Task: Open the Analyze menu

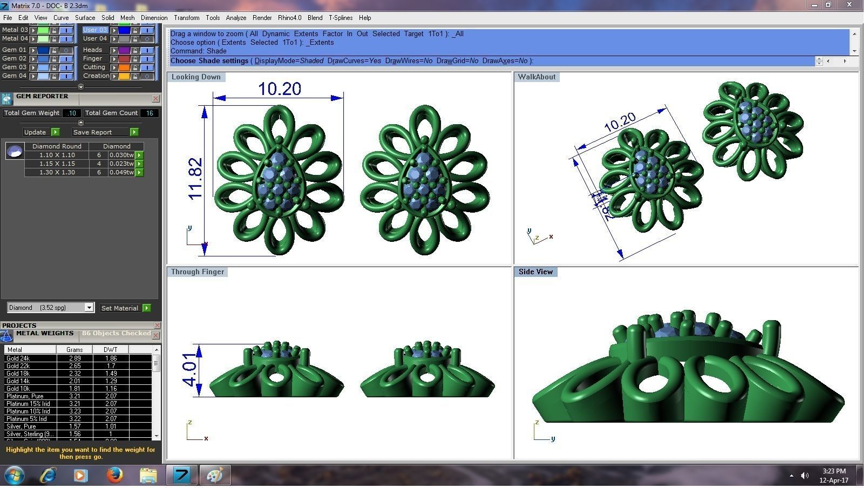Action: pos(237,18)
